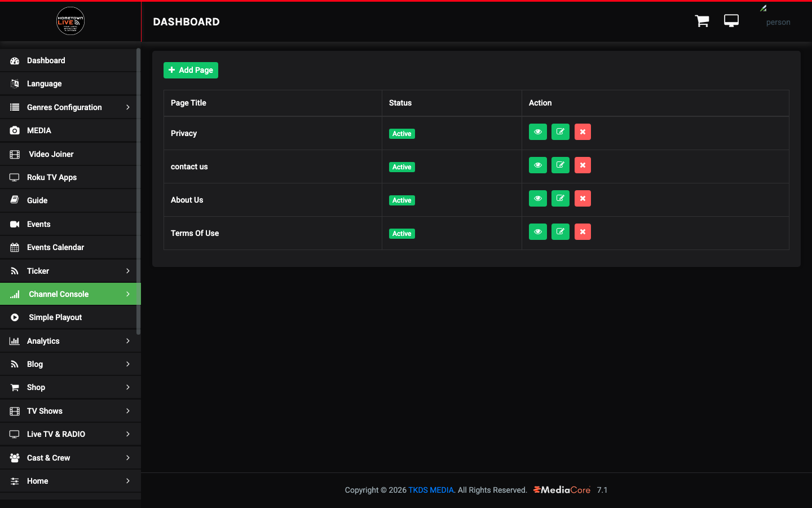Click the Add Page button
This screenshot has width=812, height=508.
[191, 70]
